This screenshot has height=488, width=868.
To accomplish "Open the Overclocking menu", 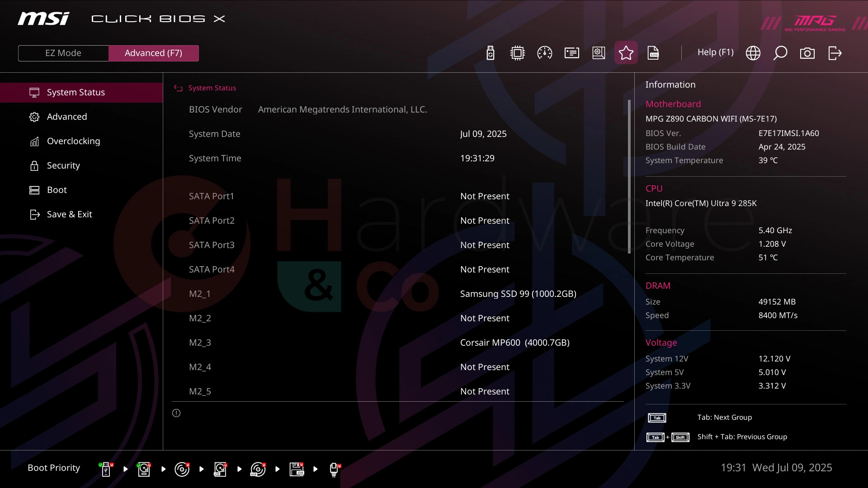I will pyautogui.click(x=81, y=141).
